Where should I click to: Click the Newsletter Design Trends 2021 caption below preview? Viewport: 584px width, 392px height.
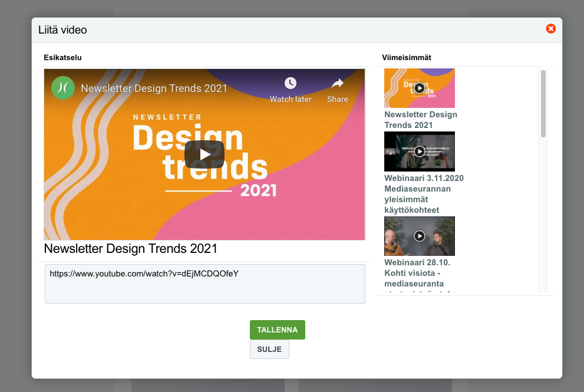click(130, 249)
